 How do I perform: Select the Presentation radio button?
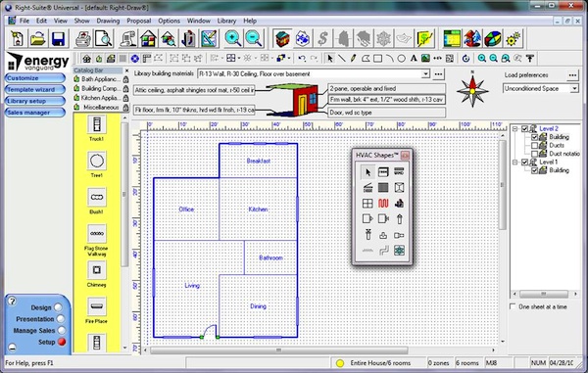61,319
